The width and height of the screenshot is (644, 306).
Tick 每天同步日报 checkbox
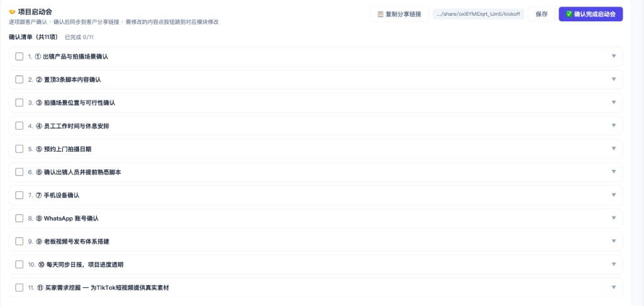pyautogui.click(x=19, y=264)
